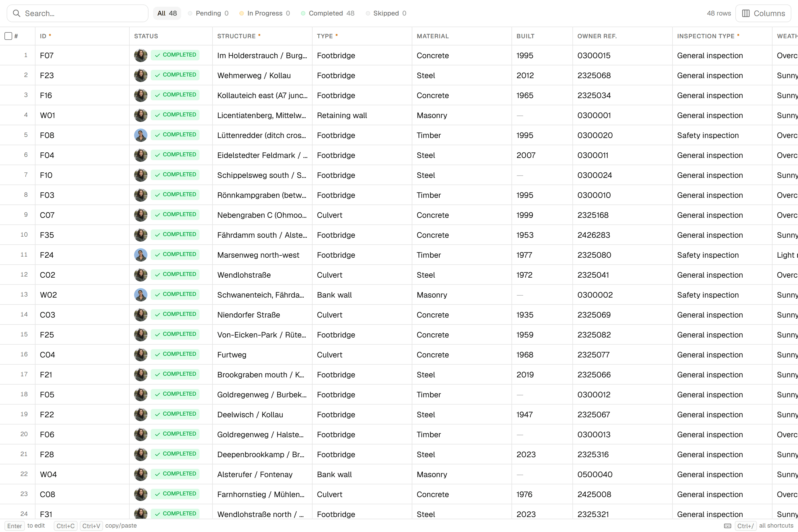Filter by Pending status

pyautogui.click(x=208, y=13)
